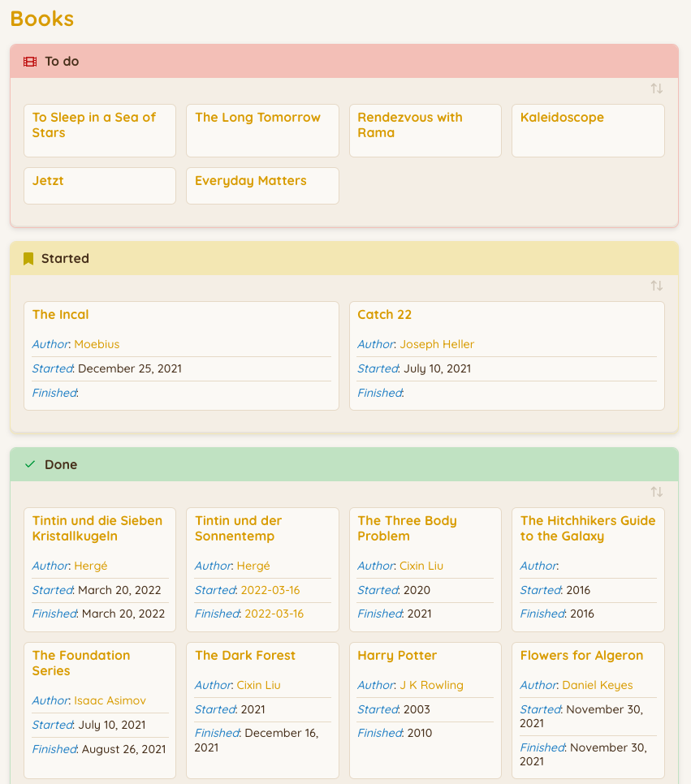This screenshot has width=691, height=784.
Task: Click Foundation Series finished August 26, 2021
Action: click(x=123, y=749)
